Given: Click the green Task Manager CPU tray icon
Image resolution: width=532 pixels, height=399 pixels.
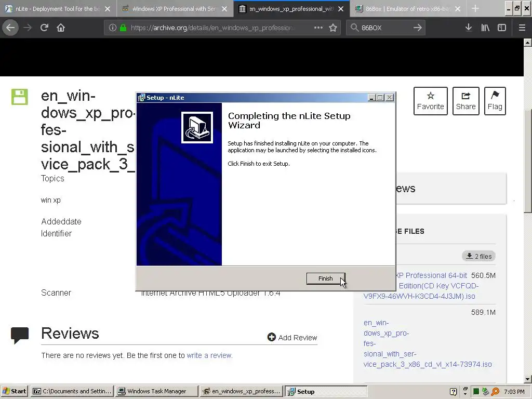Looking at the screenshot, I should click(x=476, y=392).
